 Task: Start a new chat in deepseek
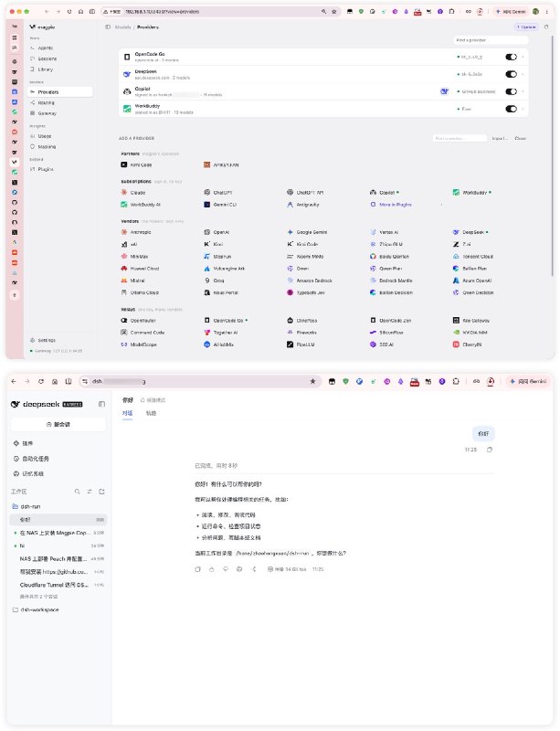coord(58,424)
